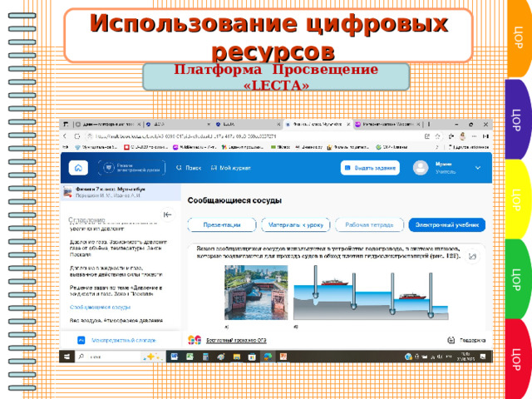Open chapter Давление в жидкости и газе
The height and width of the screenshot is (399, 532).
pos(116,271)
